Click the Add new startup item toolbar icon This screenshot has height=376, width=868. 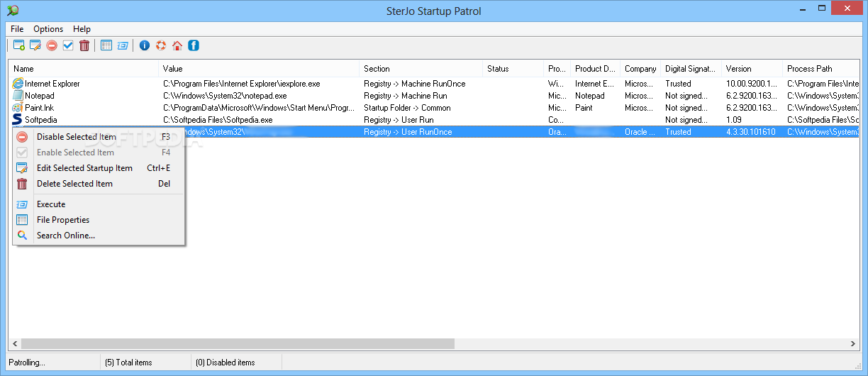point(19,45)
